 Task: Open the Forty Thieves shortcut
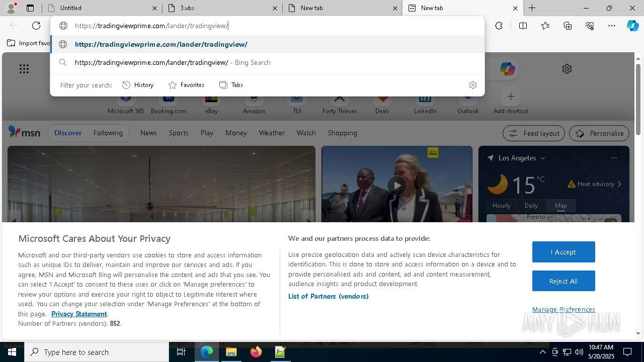point(340,105)
